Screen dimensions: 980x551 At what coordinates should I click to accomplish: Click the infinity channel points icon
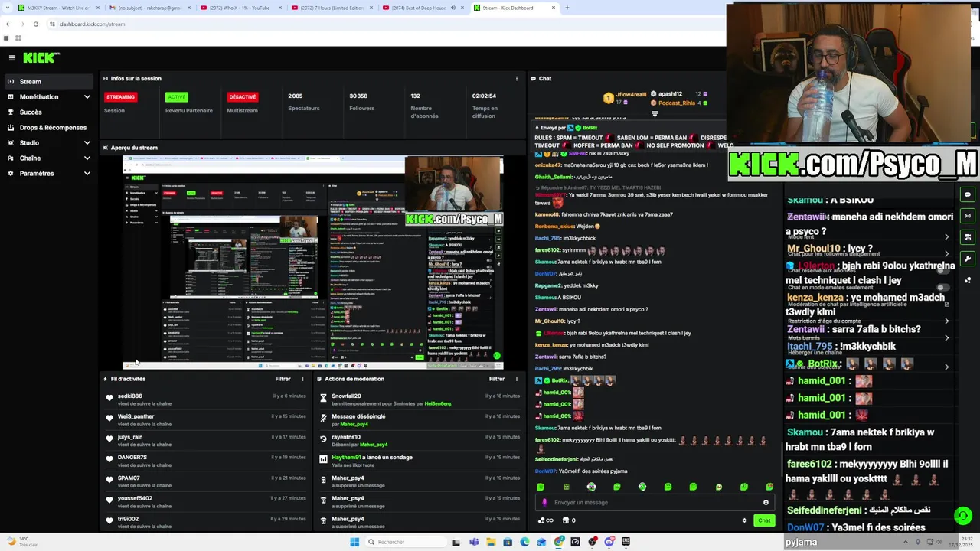pos(545,520)
